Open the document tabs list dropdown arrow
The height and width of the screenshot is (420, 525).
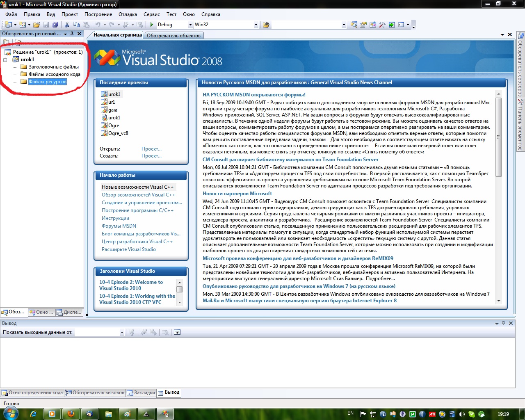pyautogui.click(x=503, y=35)
